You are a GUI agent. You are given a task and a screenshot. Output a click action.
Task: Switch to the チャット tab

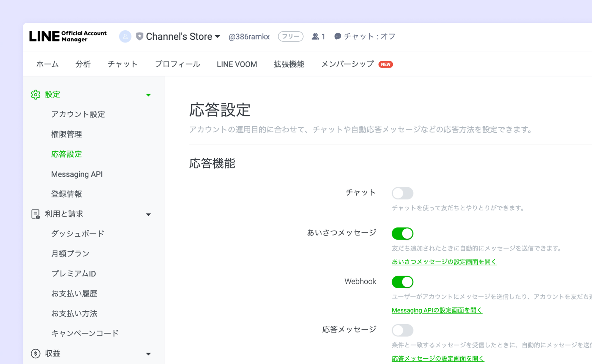(x=123, y=64)
